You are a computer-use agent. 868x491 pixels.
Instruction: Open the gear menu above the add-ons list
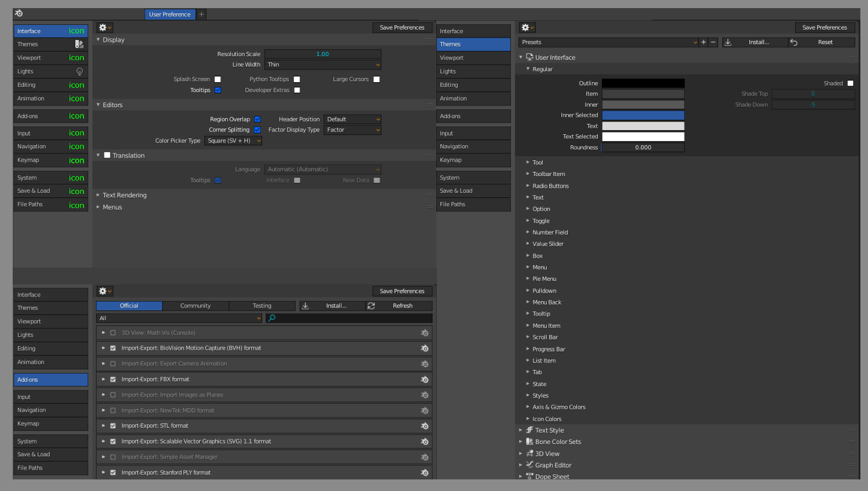point(104,291)
